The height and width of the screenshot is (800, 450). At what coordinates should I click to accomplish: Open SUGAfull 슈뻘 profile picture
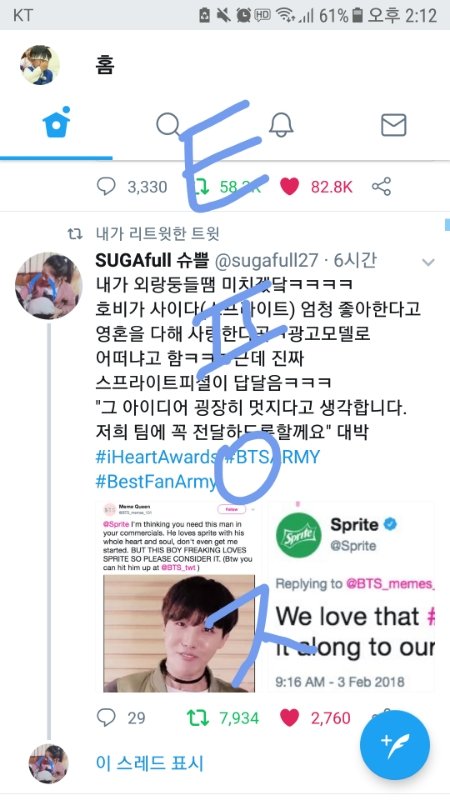pos(48,286)
